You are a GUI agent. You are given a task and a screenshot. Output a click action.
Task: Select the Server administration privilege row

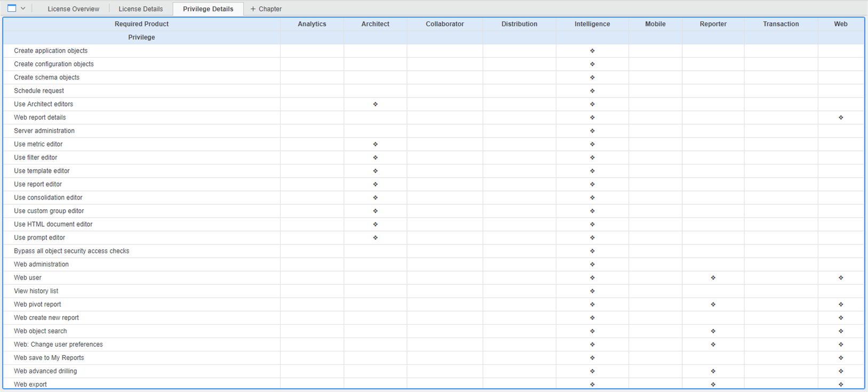(44, 131)
